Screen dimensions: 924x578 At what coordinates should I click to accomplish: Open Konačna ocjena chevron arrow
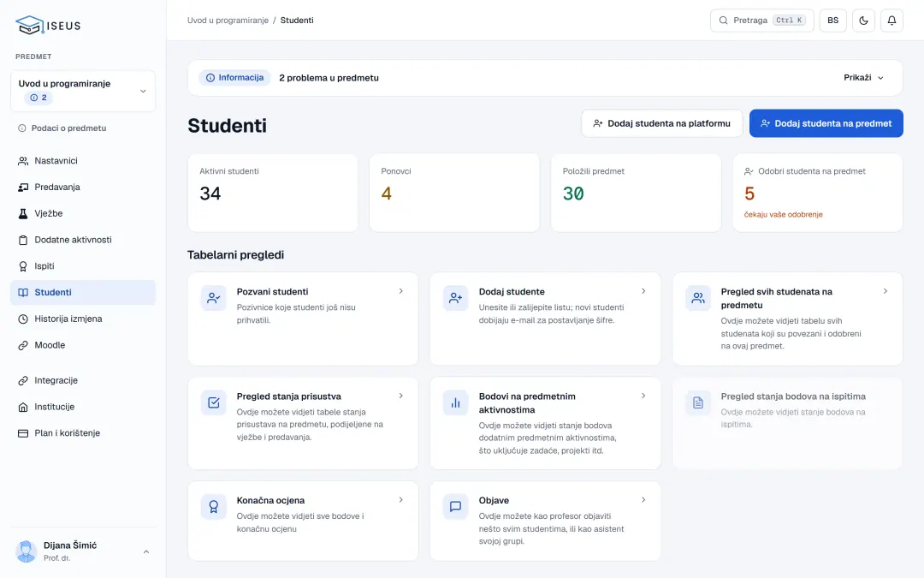pyautogui.click(x=400, y=500)
